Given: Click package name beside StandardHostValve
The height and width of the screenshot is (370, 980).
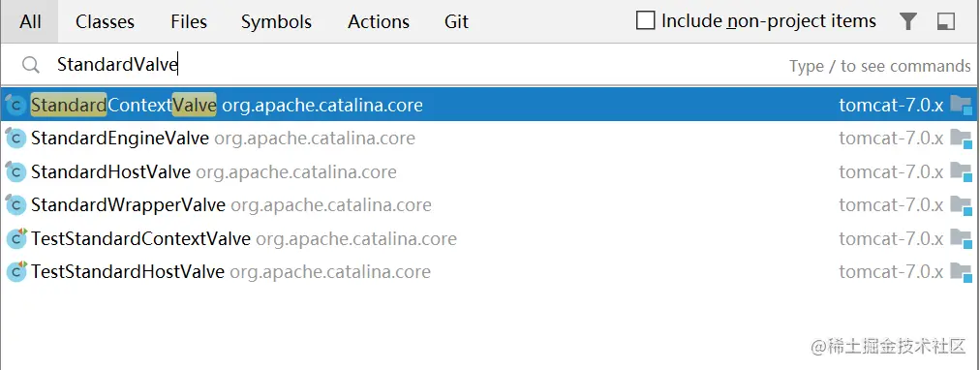Looking at the screenshot, I should pyautogui.click(x=296, y=171).
